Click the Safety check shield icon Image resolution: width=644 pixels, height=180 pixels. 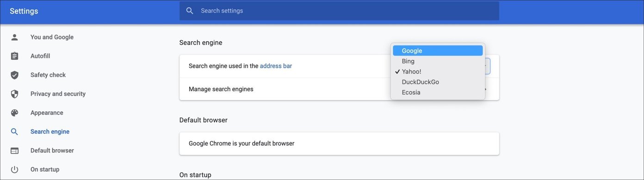[x=14, y=75]
